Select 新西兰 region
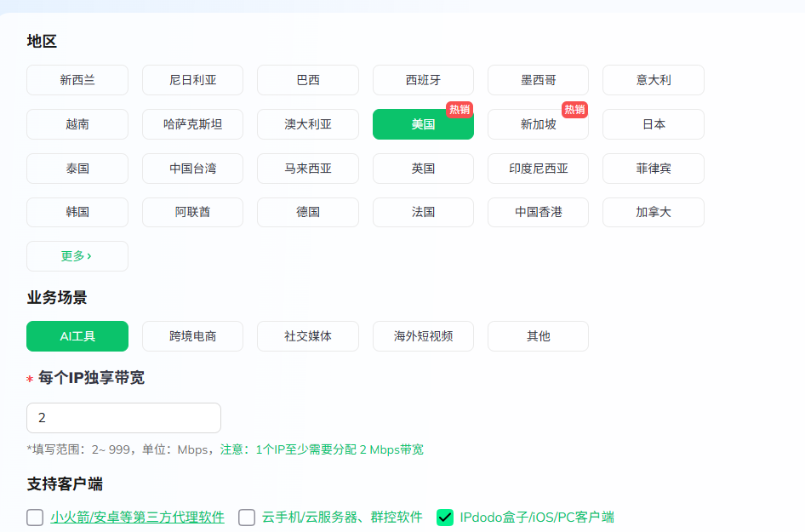 [x=77, y=80]
